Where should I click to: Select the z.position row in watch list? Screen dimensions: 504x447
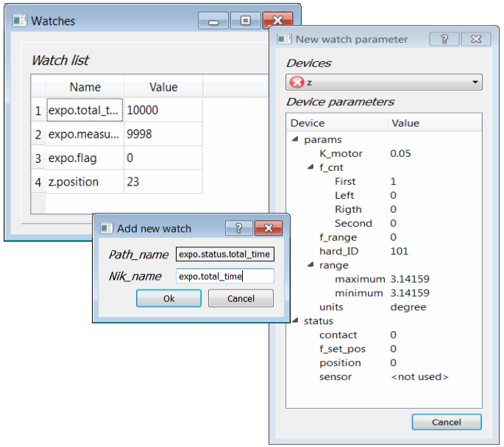85,182
